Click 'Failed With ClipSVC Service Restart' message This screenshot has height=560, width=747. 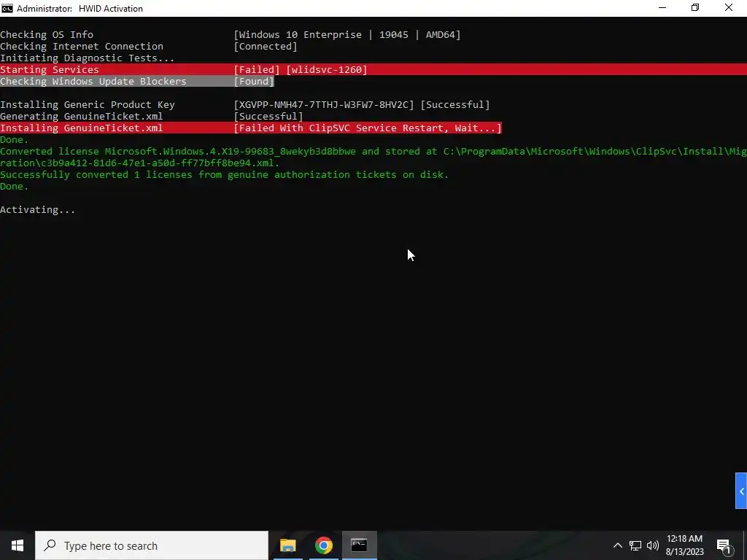tap(368, 128)
